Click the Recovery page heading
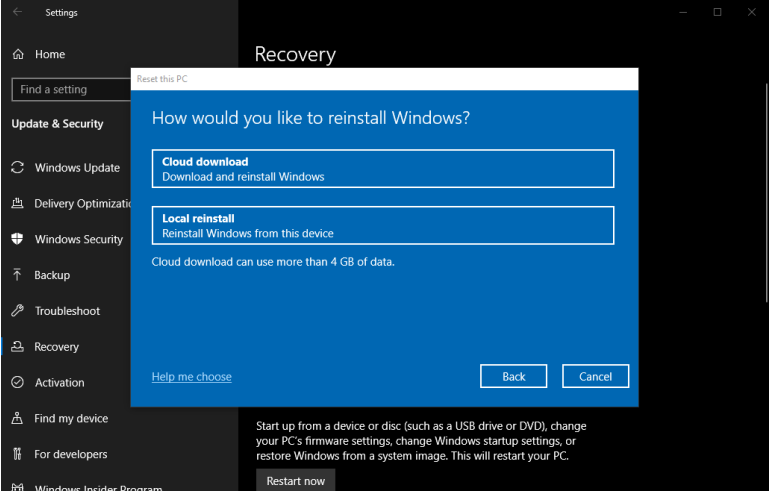The height and width of the screenshot is (493, 770). (295, 54)
